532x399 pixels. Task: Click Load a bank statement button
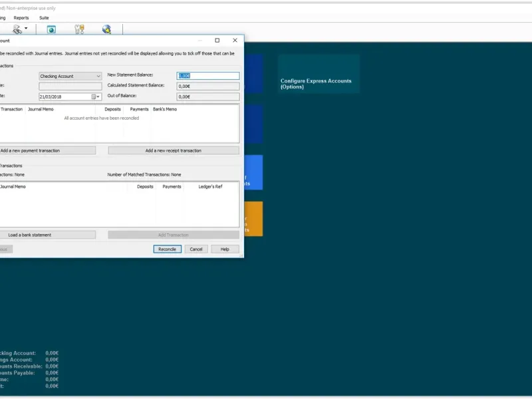(x=47, y=235)
